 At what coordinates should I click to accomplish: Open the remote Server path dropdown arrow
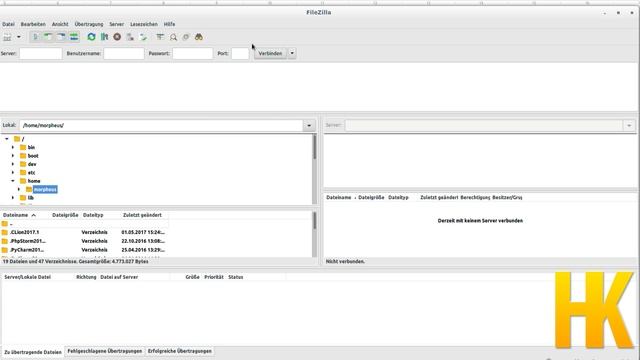click(x=629, y=125)
